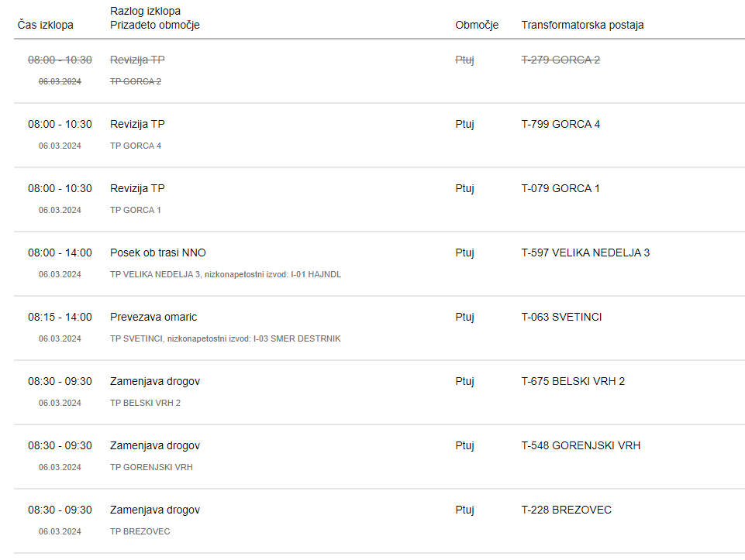The image size is (745, 560).
Task: Select the crossed-out T-279 GORCA 2 entry
Action: (x=560, y=60)
